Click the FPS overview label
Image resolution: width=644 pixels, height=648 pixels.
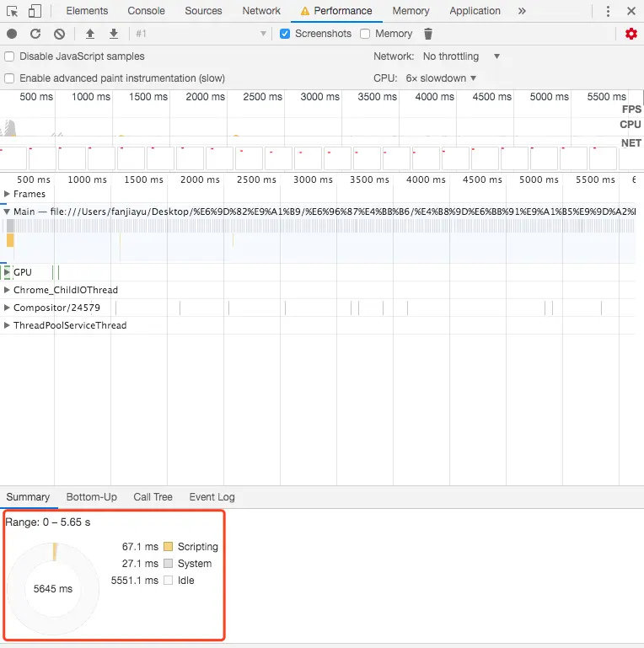(x=631, y=110)
